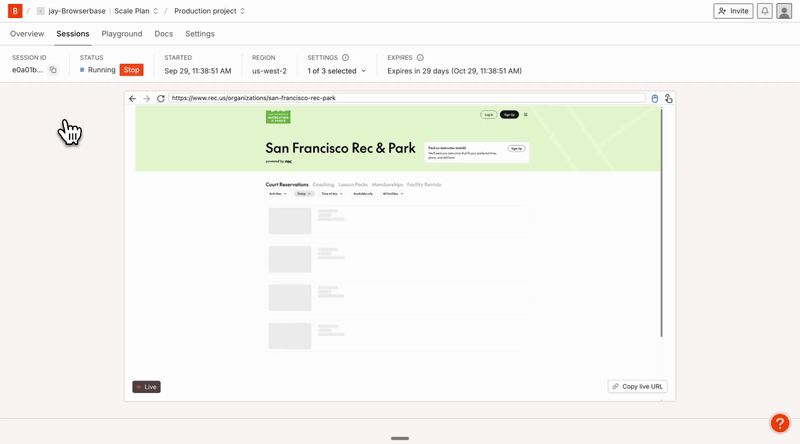Go back in the embedded browser
800x444 pixels.
(x=133, y=99)
